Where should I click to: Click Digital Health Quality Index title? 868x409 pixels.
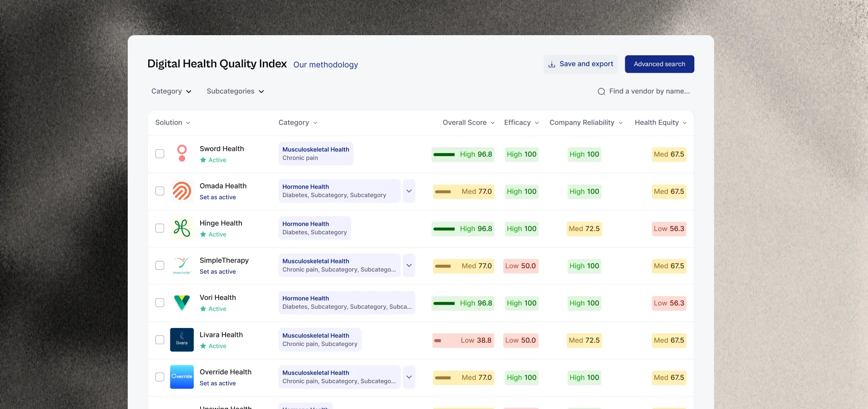[x=217, y=64]
